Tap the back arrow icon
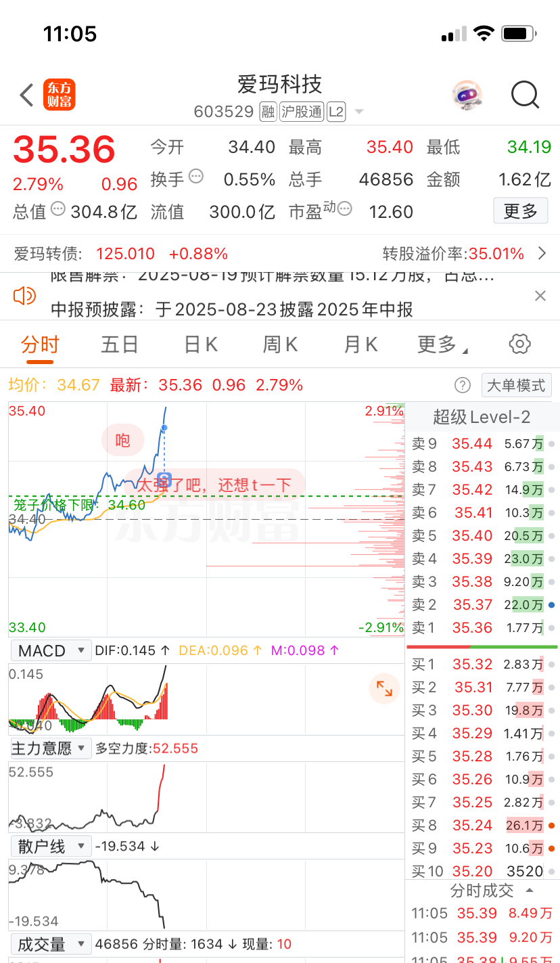The image size is (560, 963). point(26,95)
